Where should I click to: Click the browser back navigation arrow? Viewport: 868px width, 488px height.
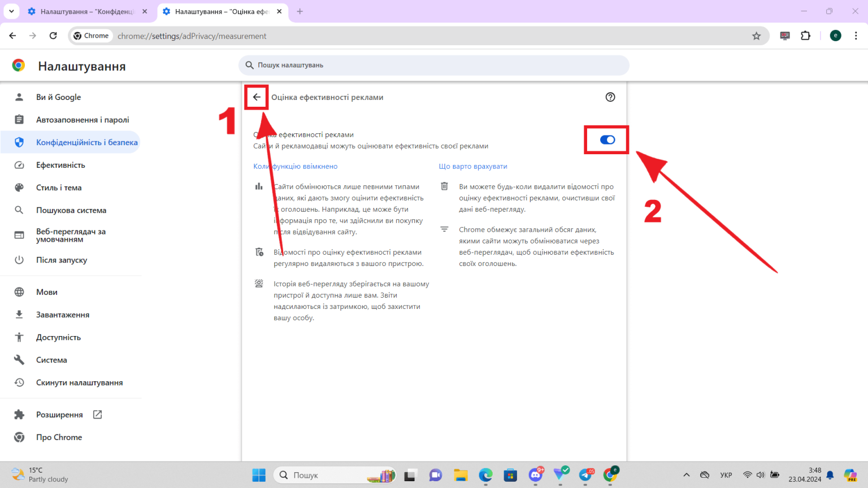(x=12, y=36)
